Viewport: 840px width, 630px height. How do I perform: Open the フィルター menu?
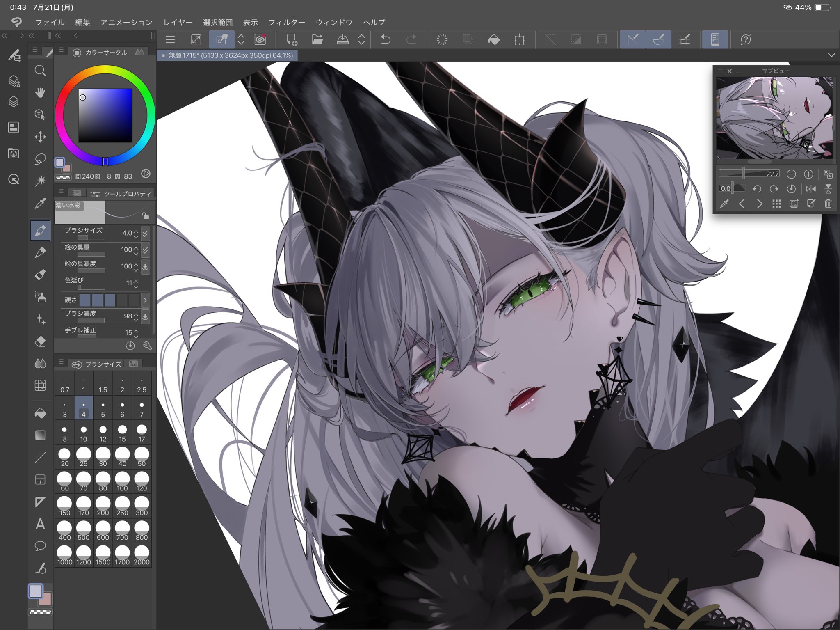coord(287,22)
